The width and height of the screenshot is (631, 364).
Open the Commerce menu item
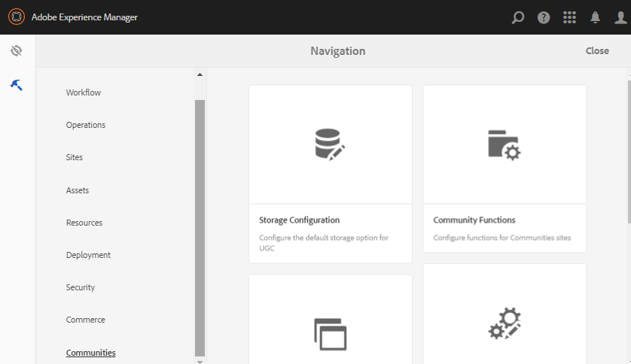(x=86, y=320)
